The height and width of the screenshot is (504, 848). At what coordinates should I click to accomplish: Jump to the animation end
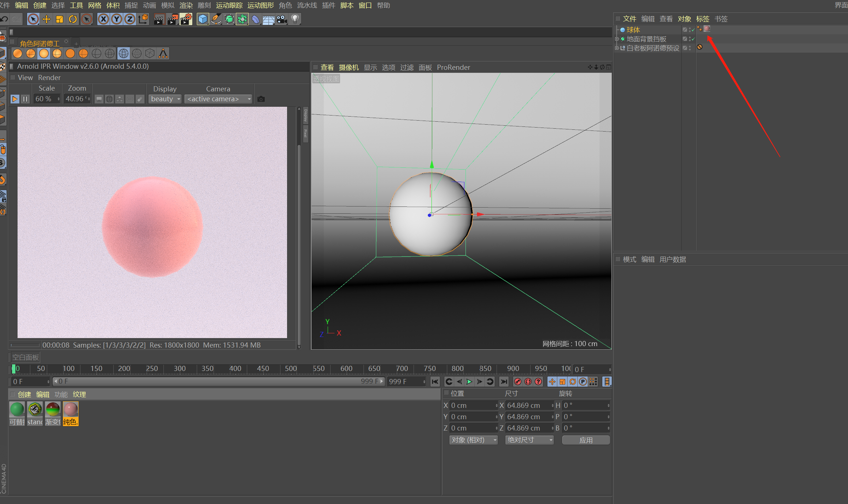(x=504, y=382)
